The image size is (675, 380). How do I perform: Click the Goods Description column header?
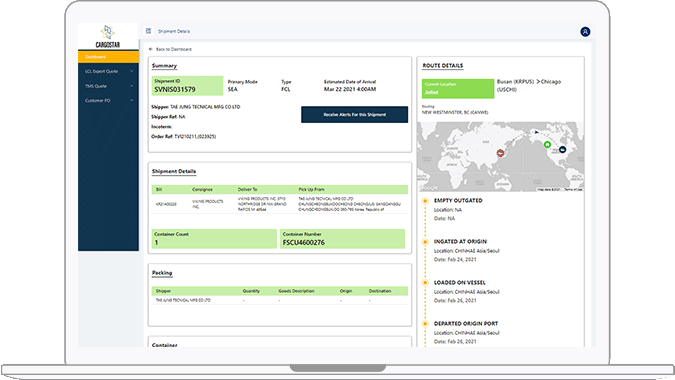click(x=296, y=291)
